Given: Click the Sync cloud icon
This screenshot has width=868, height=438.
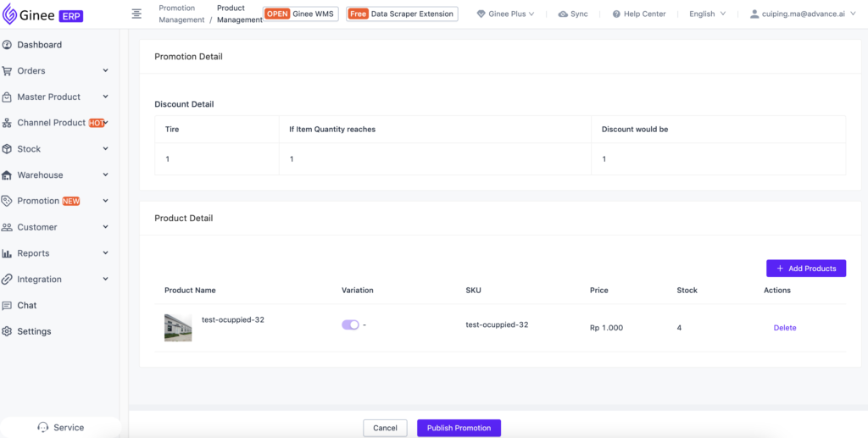Looking at the screenshot, I should 563,14.
